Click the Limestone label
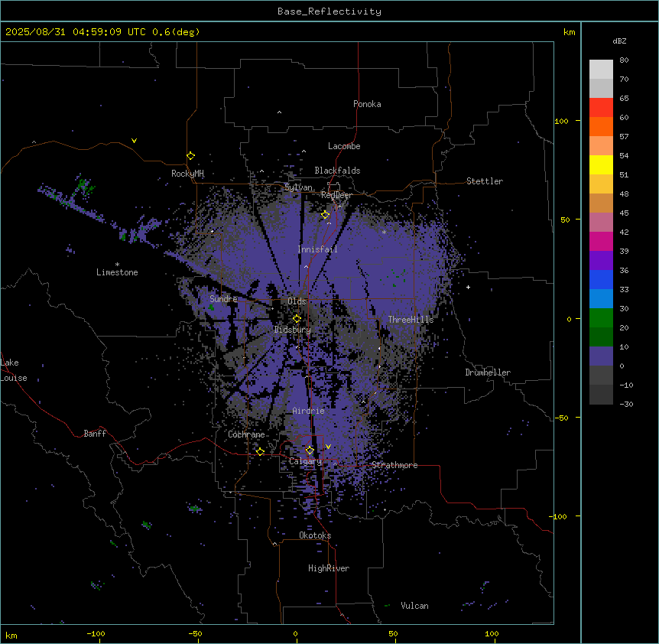 [x=117, y=272]
